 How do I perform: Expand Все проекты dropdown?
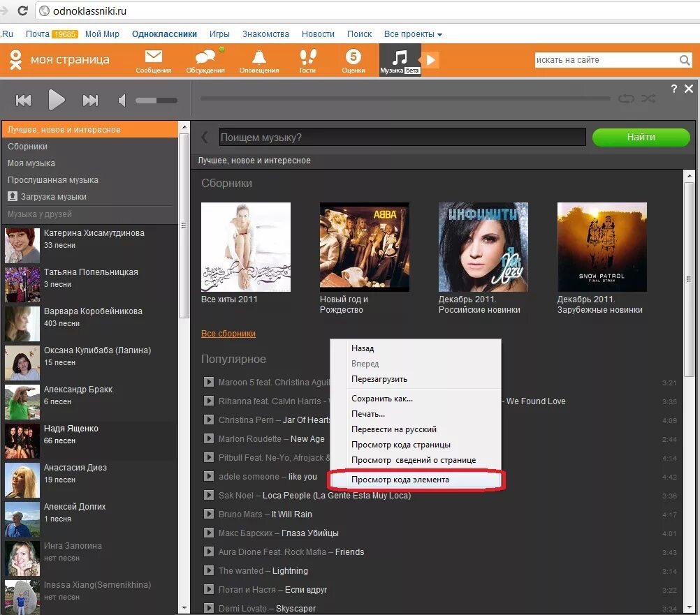pyautogui.click(x=413, y=34)
